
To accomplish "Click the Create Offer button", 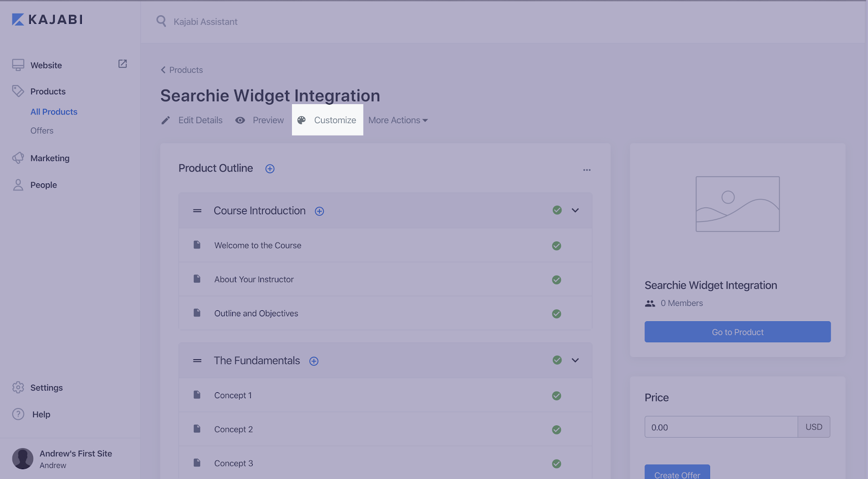I will click(x=677, y=472).
